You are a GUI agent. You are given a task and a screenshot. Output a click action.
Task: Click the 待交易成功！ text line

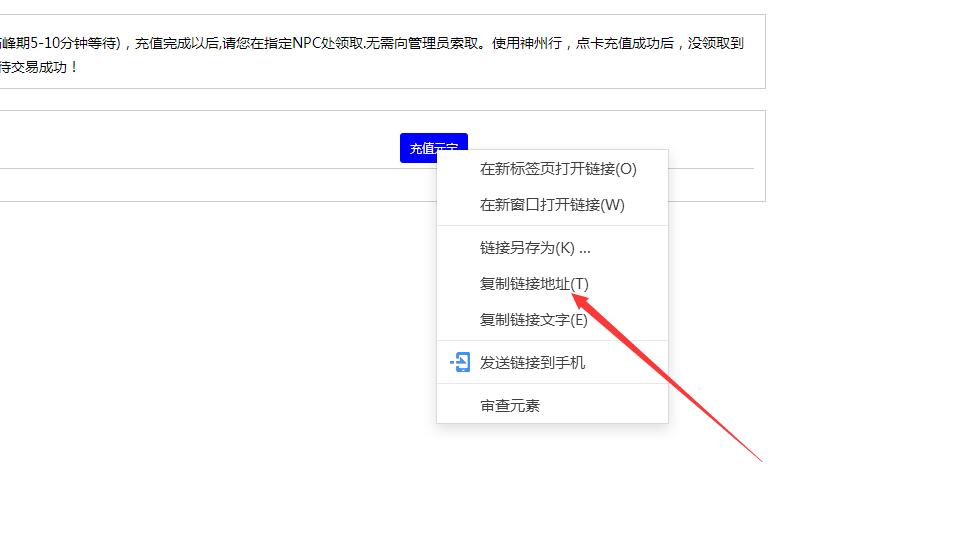point(38,68)
